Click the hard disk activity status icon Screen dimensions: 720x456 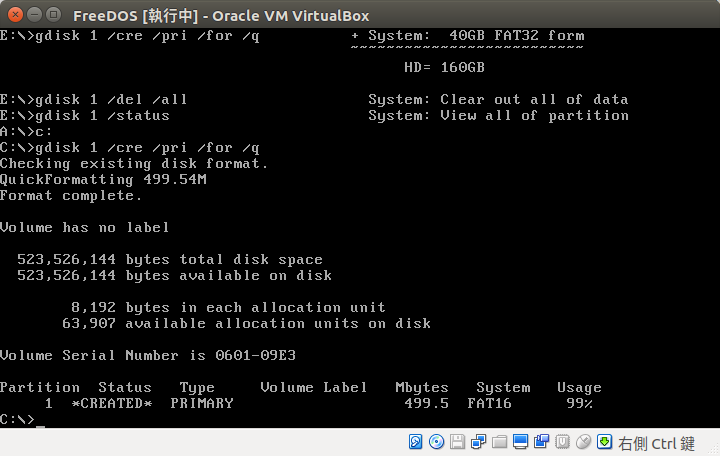(x=415, y=442)
